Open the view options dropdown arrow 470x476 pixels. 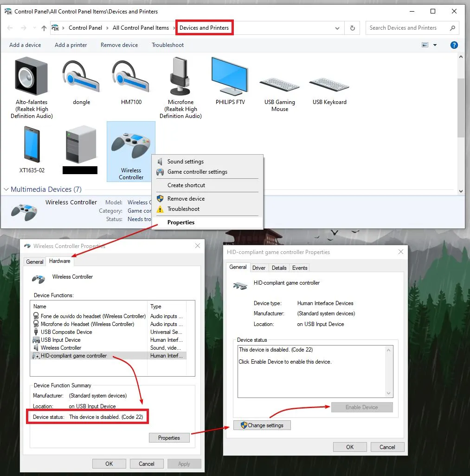(435, 45)
